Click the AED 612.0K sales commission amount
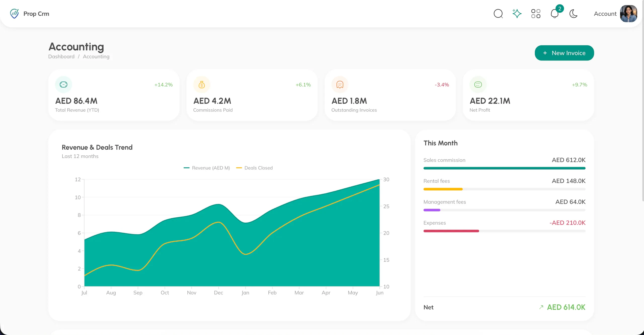Viewport: 644px width, 335px height. tap(569, 160)
